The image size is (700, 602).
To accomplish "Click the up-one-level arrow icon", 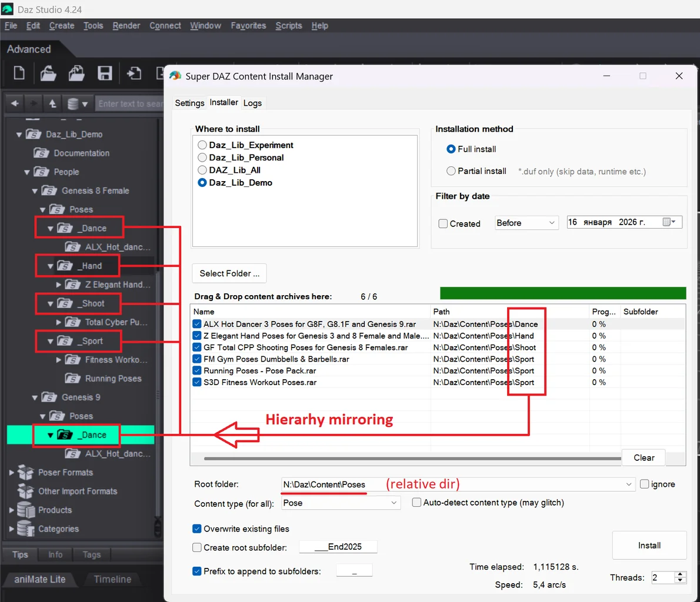I will (52, 103).
